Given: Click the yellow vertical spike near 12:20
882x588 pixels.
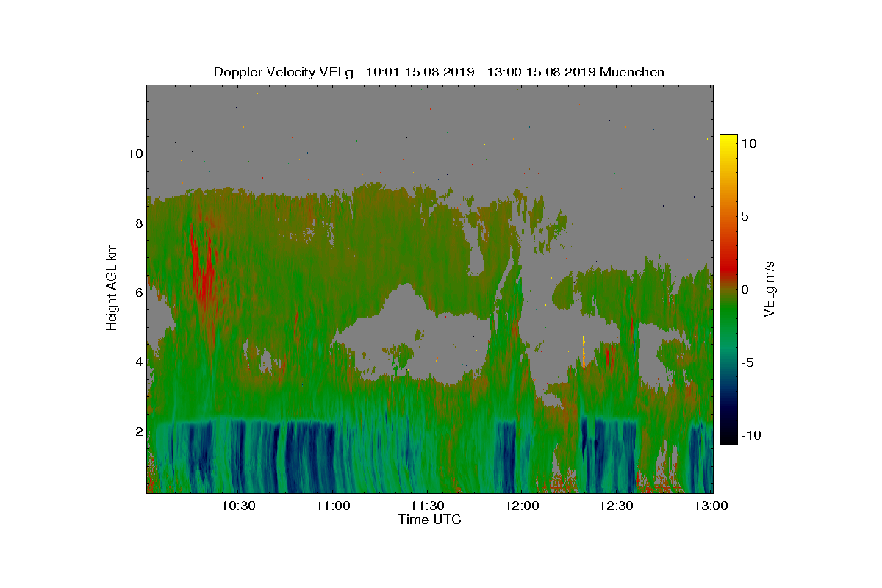Looking at the screenshot, I should pyautogui.click(x=584, y=351).
